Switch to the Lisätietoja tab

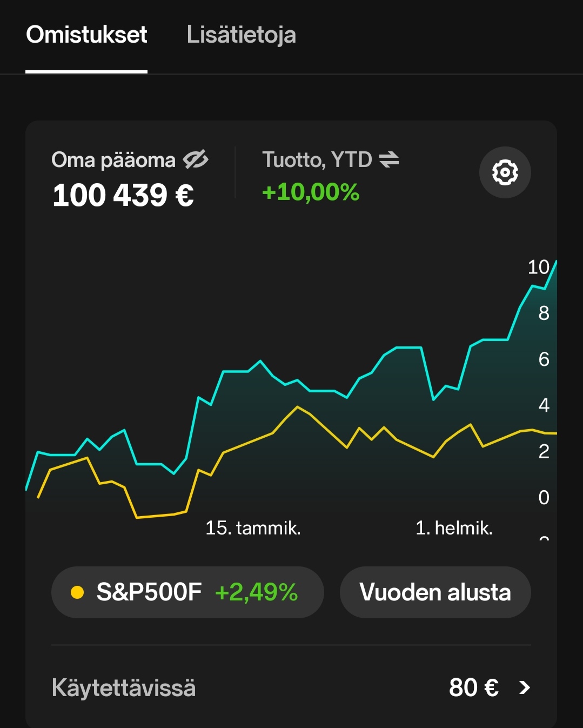tap(241, 35)
